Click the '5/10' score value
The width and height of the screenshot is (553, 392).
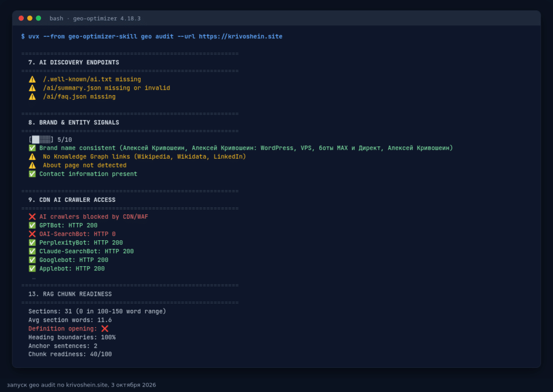(65, 140)
